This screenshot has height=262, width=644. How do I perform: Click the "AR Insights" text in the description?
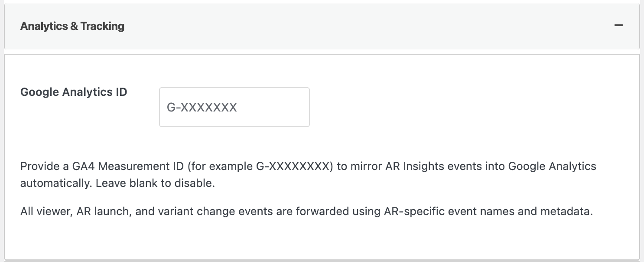click(x=405, y=167)
